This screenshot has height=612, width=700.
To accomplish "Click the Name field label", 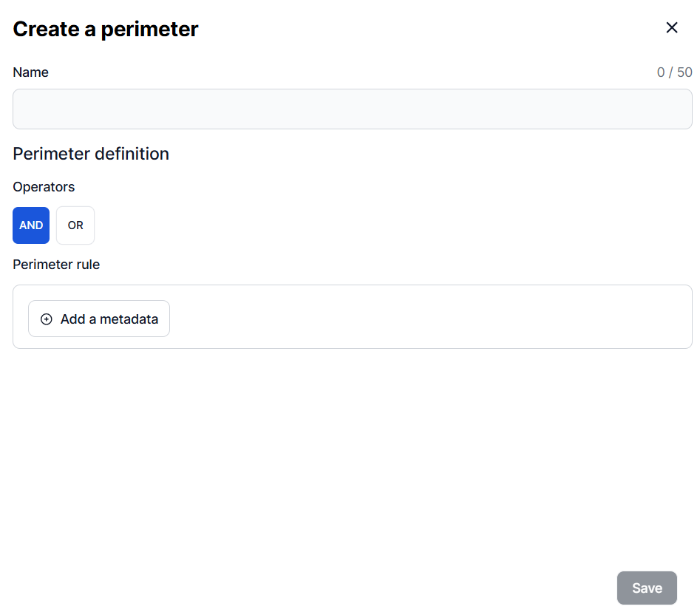I will tap(31, 72).
